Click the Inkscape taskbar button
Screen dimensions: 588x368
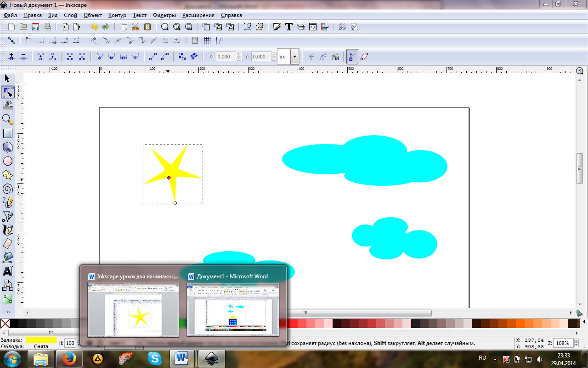click(212, 358)
